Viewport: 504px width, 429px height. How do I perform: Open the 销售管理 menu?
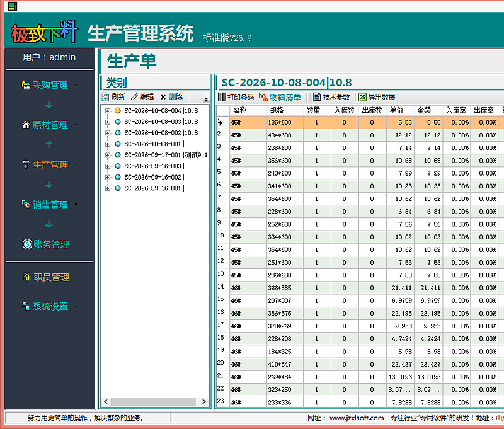tap(76, 204)
